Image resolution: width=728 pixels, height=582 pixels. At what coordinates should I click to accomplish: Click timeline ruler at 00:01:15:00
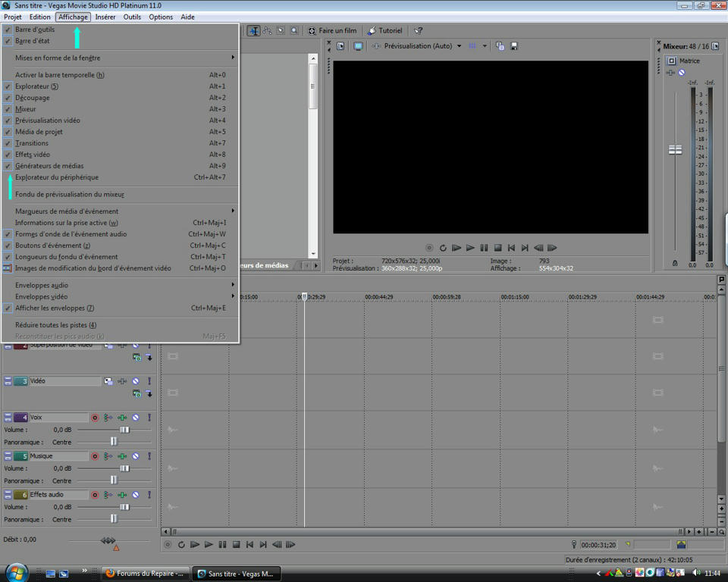(x=514, y=297)
